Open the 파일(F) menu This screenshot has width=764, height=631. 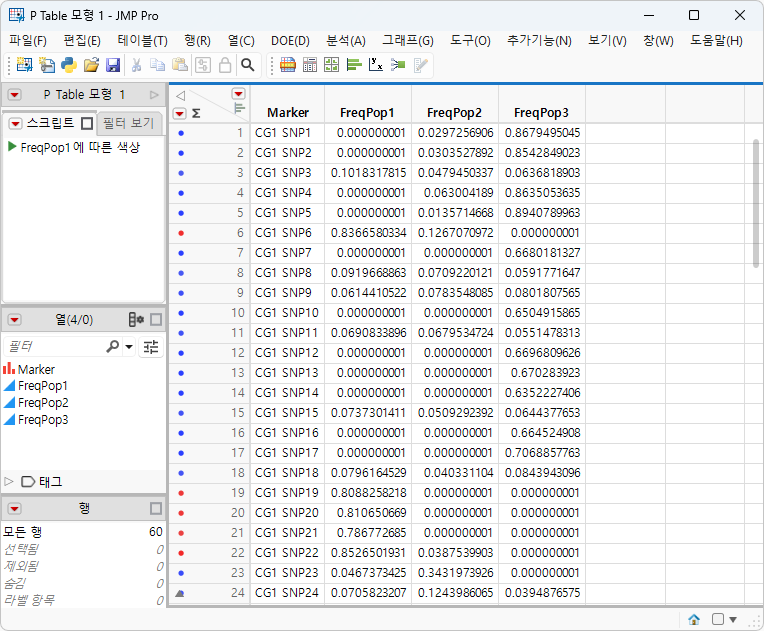(28, 40)
